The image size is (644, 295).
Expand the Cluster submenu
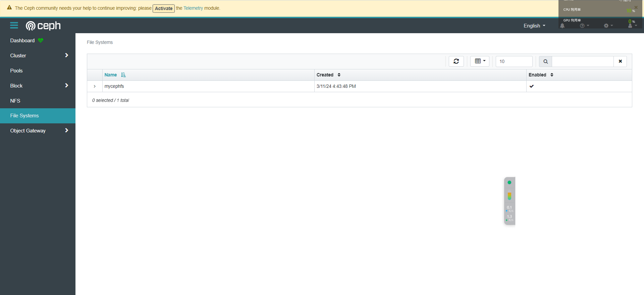[x=38, y=56]
